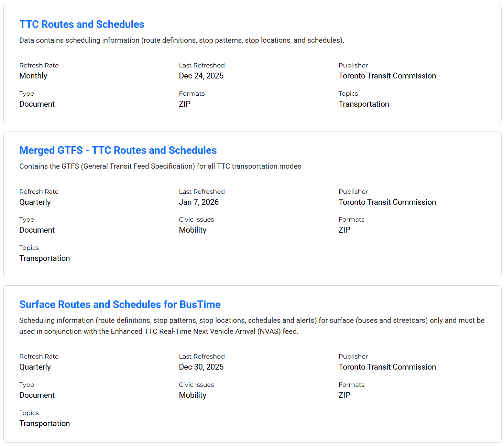Click "Mobility" civic issue in Merged GTFS card
This screenshot has height=446, width=504.
click(x=193, y=230)
